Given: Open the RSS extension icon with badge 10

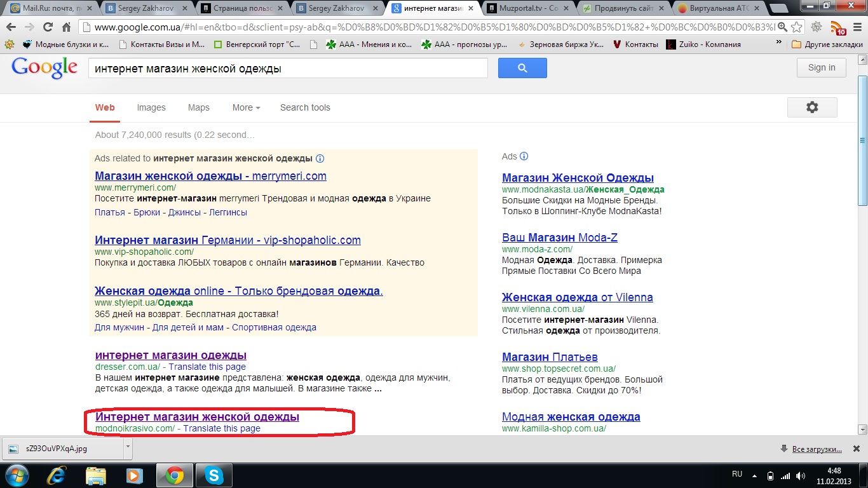Looking at the screenshot, I should pos(838,28).
